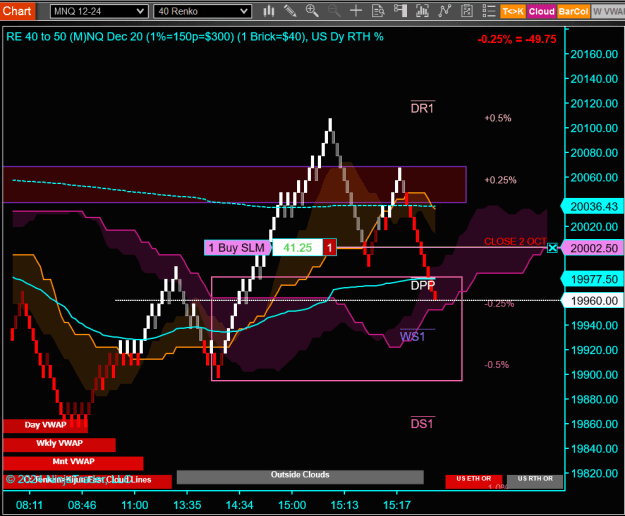Open the chart properties list icon
The height and width of the screenshot is (516, 625).
coord(488,11)
